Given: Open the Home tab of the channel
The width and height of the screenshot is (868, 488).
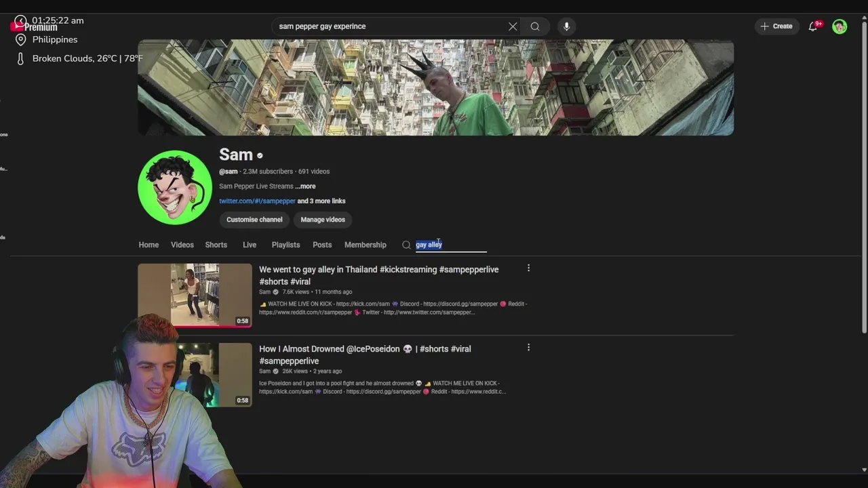Looking at the screenshot, I should 149,245.
